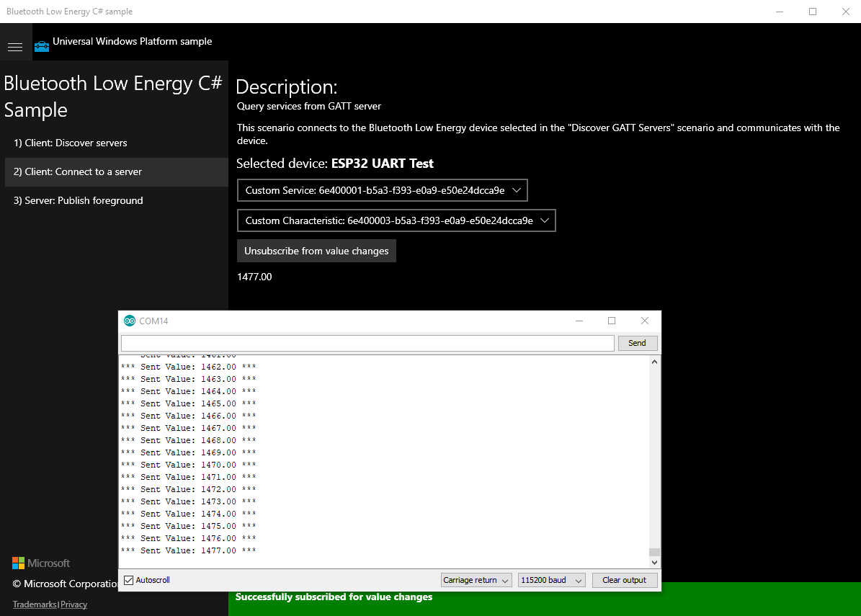Open the Privacy link
The height and width of the screenshot is (616, 861).
pos(73,604)
